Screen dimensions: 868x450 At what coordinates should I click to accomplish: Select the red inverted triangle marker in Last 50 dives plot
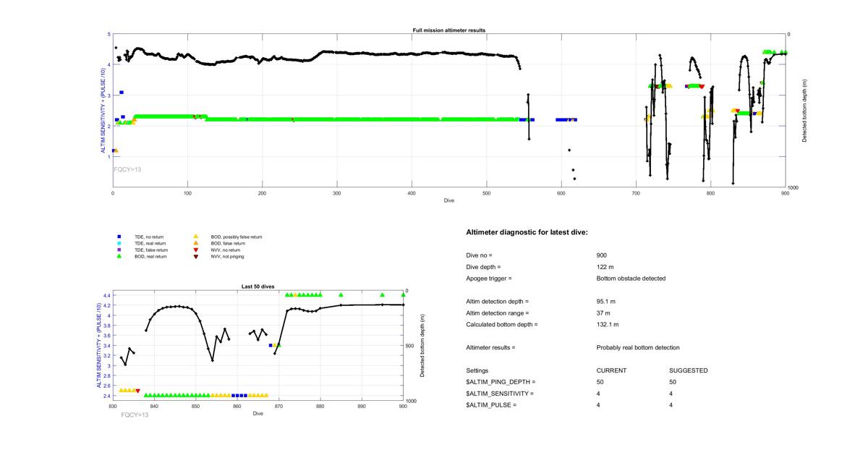pyautogui.click(x=137, y=391)
